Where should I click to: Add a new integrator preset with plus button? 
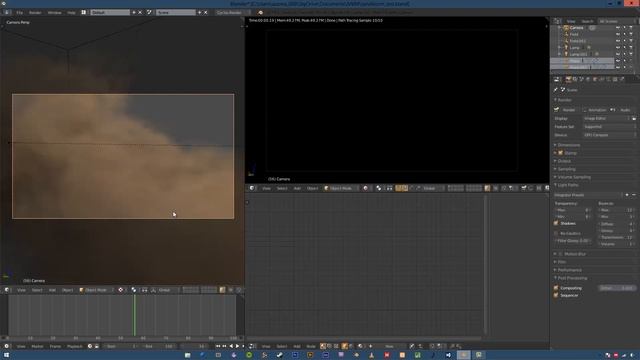(627, 195)
